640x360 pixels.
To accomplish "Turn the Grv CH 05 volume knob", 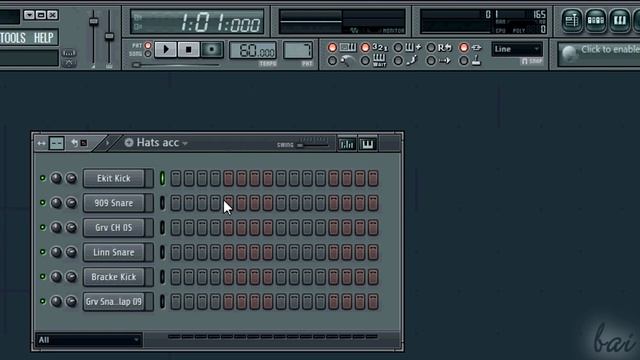I will coord(71,227).
